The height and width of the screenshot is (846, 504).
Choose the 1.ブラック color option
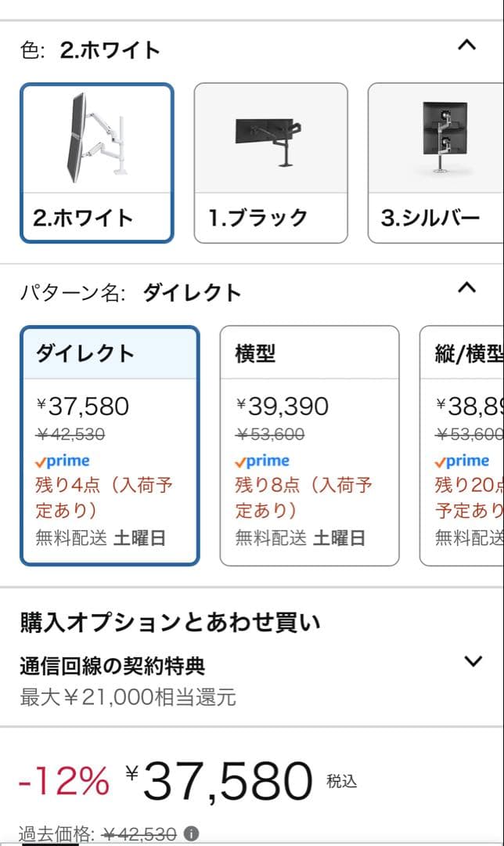tap(270, 217)
